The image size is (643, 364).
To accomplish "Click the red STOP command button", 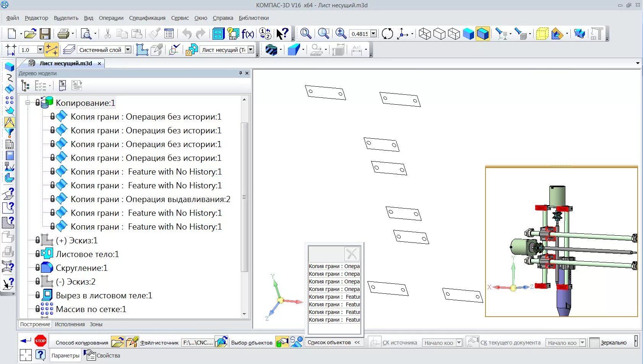I will click(x=40, y=341).
